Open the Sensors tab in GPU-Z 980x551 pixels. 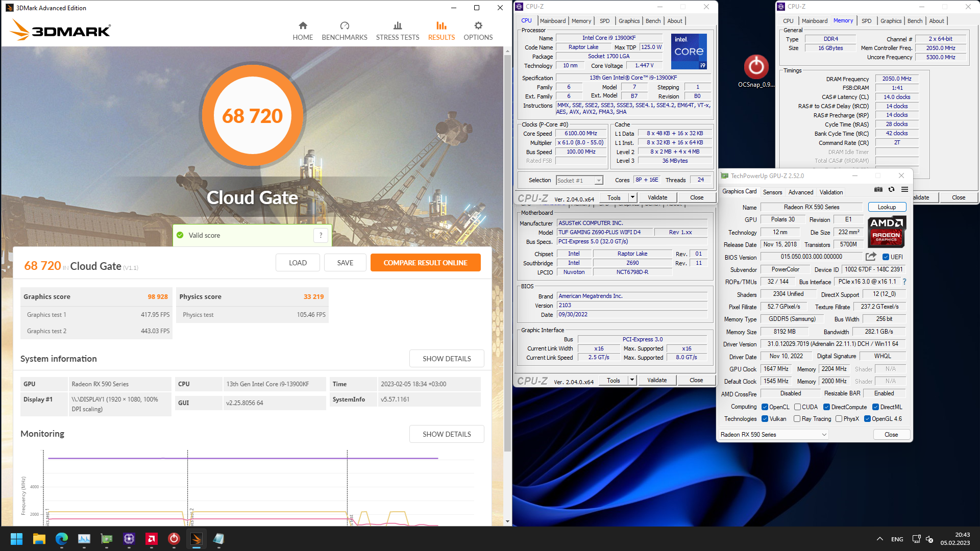[x=772, y=192]
